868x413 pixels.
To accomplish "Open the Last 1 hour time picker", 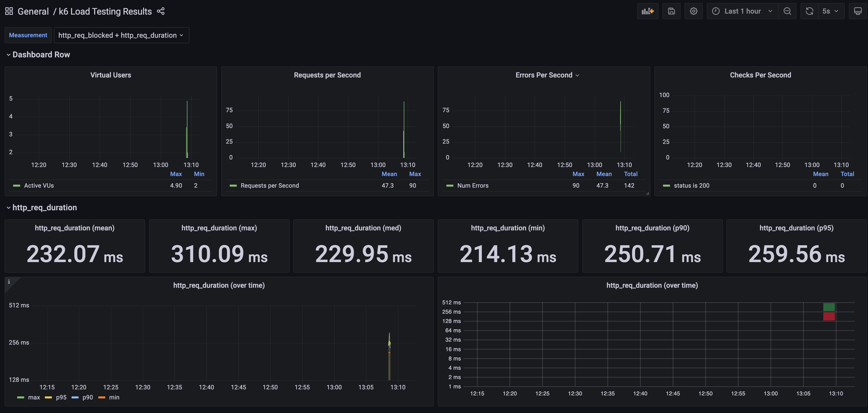I will click(x=742, y=11).
